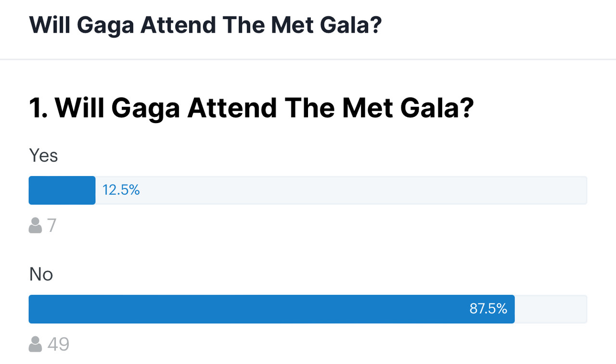Select the 87.5% percentage label
The width and height of the screenshot is (616, 364).
click(x=488, y=309)
